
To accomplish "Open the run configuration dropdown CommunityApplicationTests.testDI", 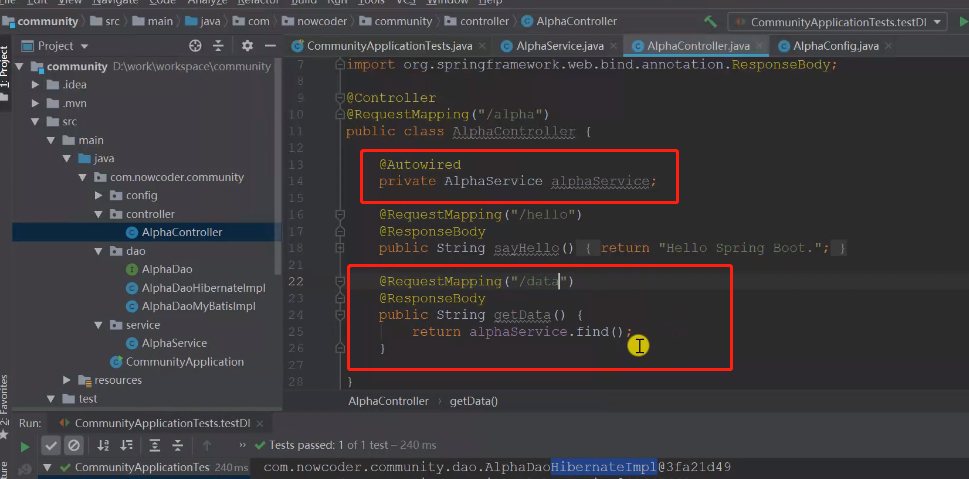I will (837, 22).
